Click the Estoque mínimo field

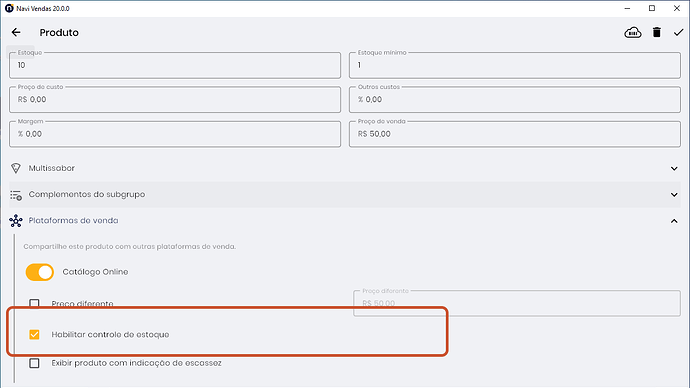click(x=514, y=65)
